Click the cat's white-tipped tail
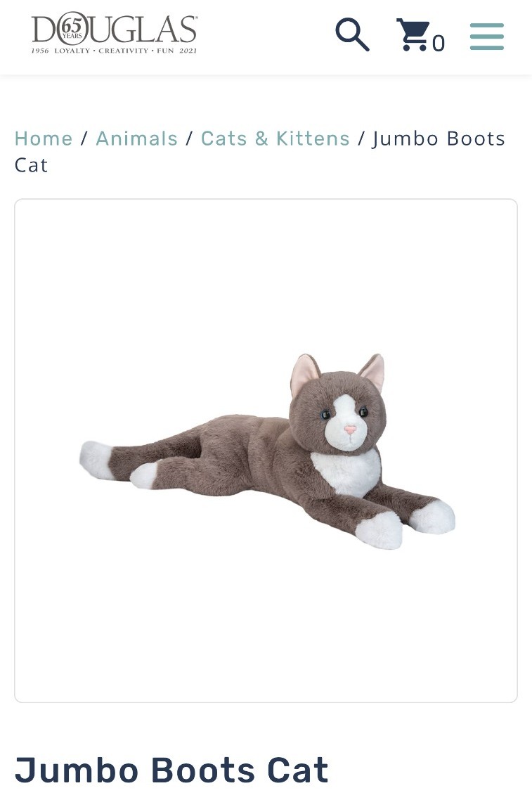The image size is (532, 807). tap(97, 460)
